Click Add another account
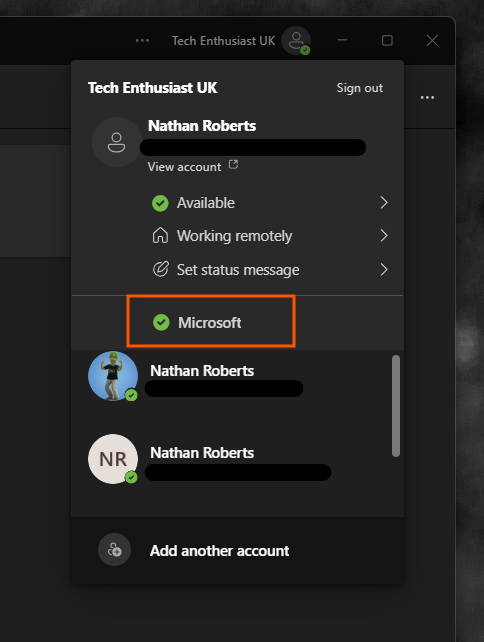This screenshot has width=484, height=642. coord(237,550)
